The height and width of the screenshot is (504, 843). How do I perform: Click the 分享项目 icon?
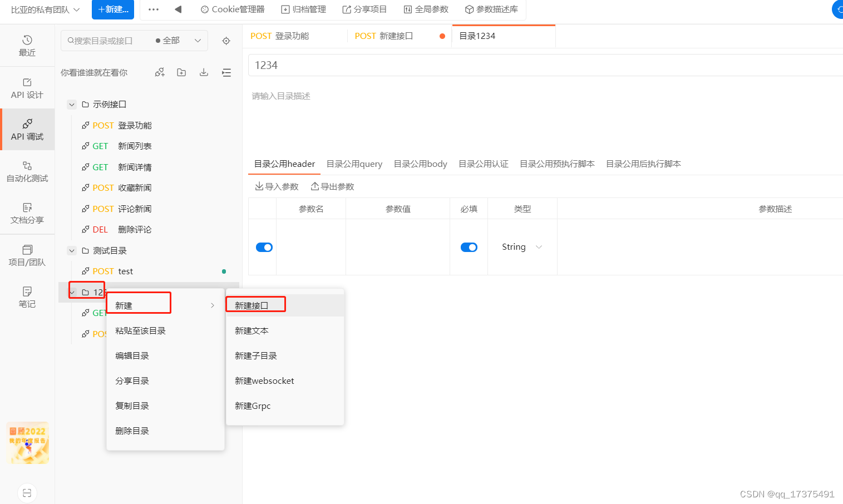pos(364,9)
